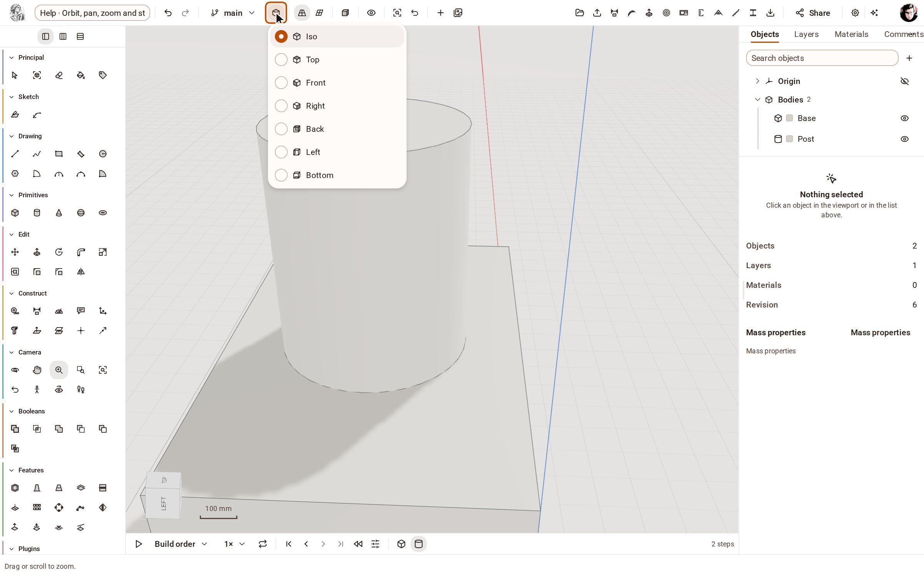Pick Left view from the menu
Screen dimensions: 924x578
[x=337, y=152]
